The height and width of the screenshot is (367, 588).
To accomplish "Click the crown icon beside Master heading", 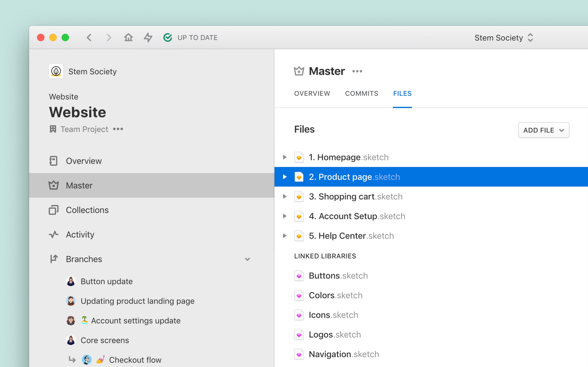I will [x=299, y=71].
